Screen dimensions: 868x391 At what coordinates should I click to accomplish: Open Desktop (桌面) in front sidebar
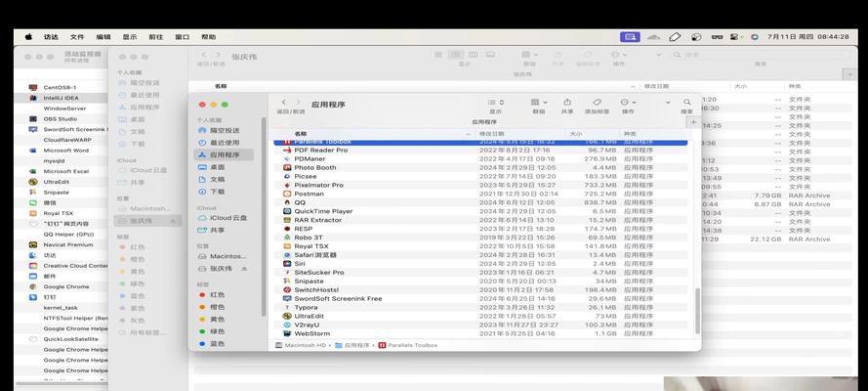[x=225, y=167]
